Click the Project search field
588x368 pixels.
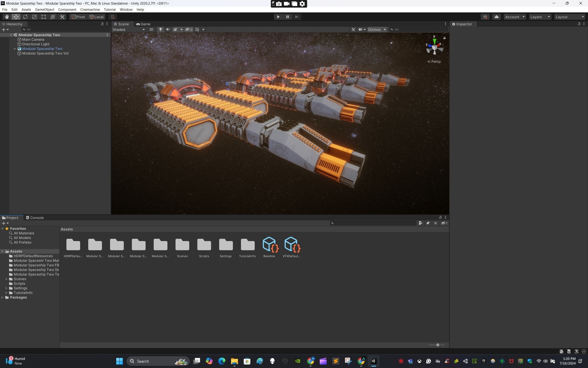(x=373, y=223)
